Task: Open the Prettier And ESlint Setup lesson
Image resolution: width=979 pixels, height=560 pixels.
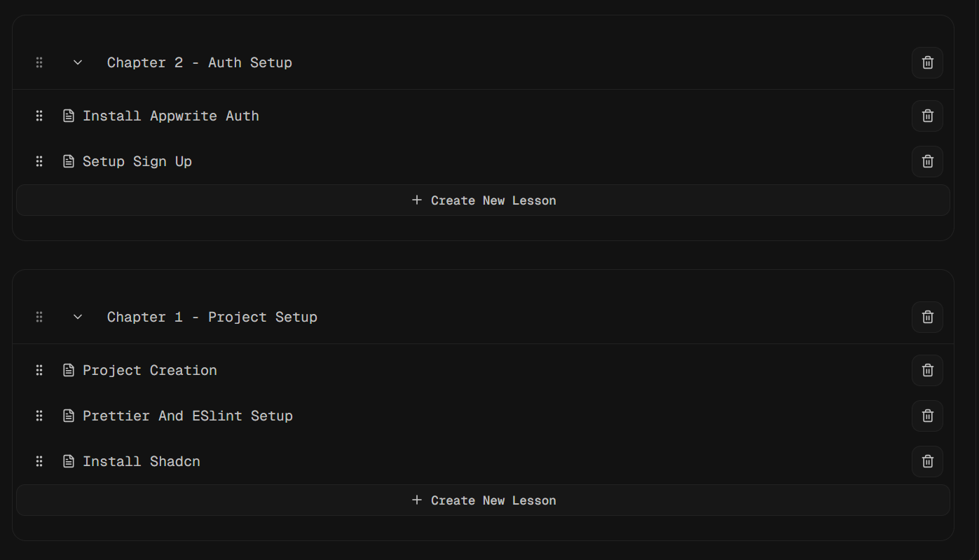Action: 188,416
